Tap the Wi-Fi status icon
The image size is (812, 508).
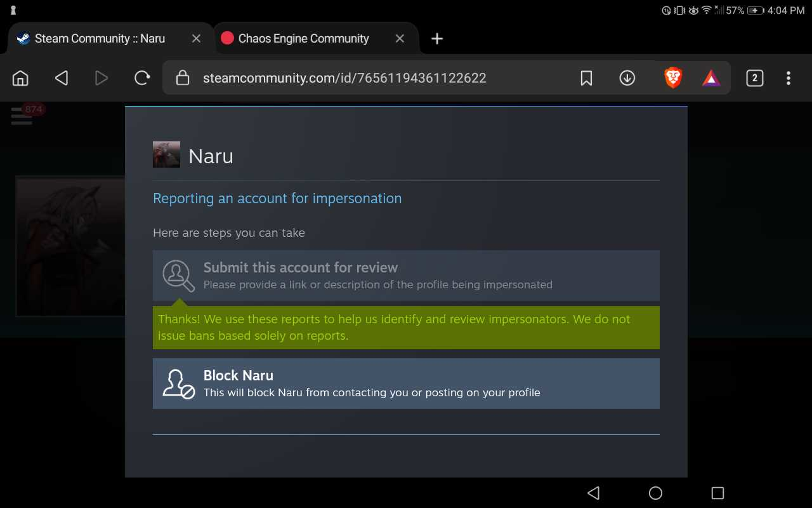tap(706, 10)
